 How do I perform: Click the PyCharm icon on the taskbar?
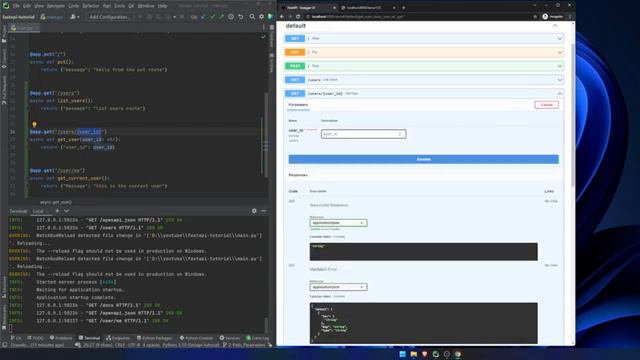436,354
